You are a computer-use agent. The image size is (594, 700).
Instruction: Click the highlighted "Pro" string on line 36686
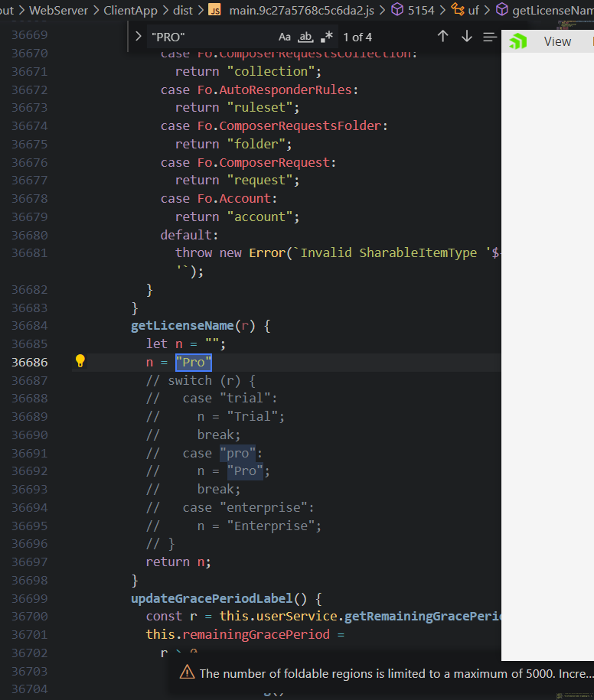pos(194,362)
